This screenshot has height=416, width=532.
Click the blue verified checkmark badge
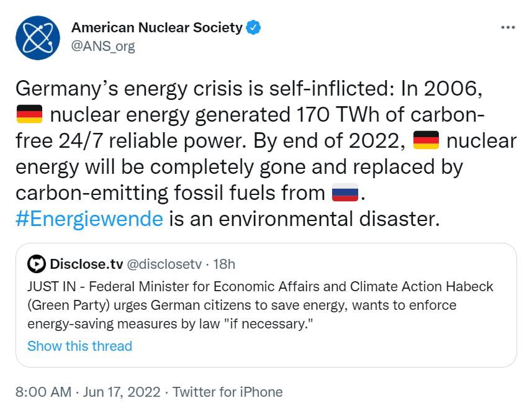click(x=255, y=27)
